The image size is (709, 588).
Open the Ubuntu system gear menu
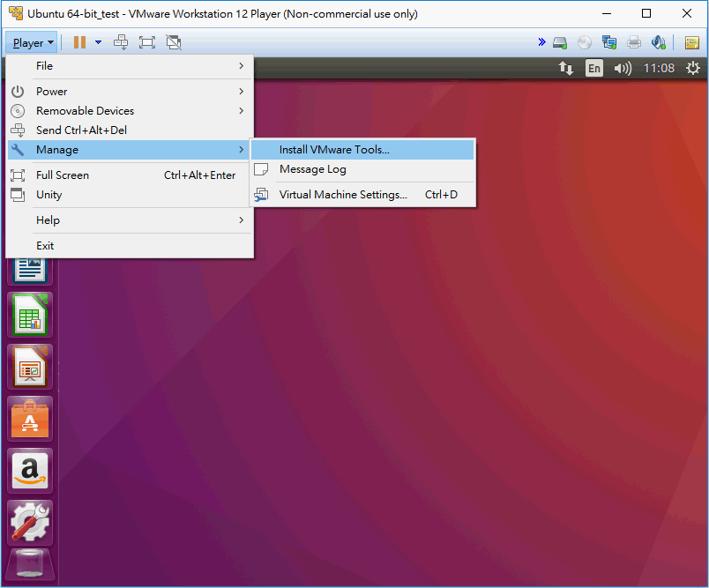tap(693, 68)
